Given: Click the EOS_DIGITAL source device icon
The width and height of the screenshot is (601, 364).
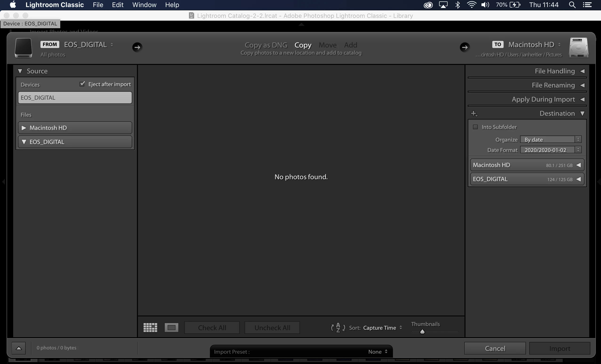Looking at the screenshot, I should (x=24, y=48).
